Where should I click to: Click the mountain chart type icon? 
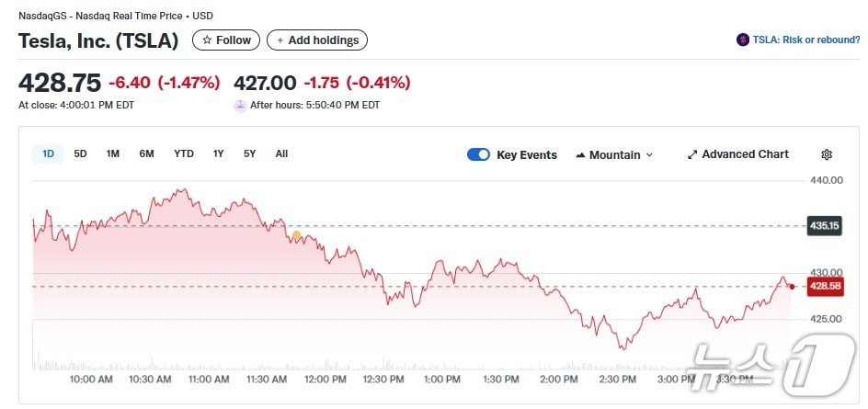(x=580, y=155)
